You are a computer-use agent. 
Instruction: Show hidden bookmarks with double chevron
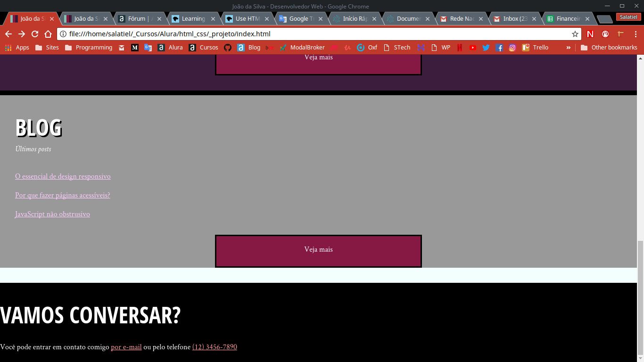(568, 48)
